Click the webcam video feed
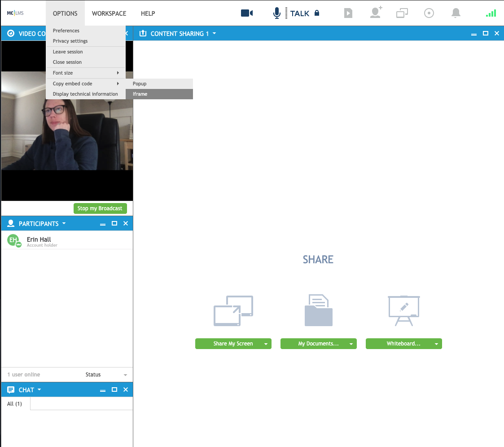Screen dimensions: 504x447 (x=67, y=121)
